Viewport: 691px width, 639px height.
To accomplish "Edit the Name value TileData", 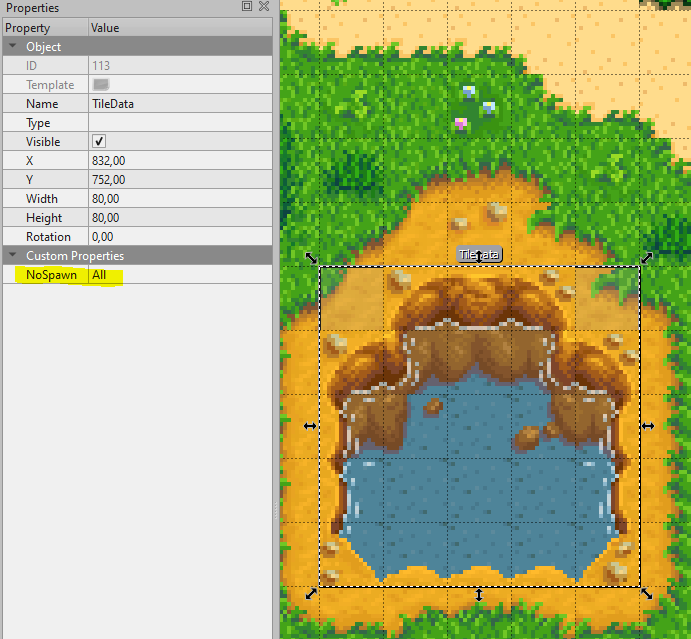I will click(180, 104).
